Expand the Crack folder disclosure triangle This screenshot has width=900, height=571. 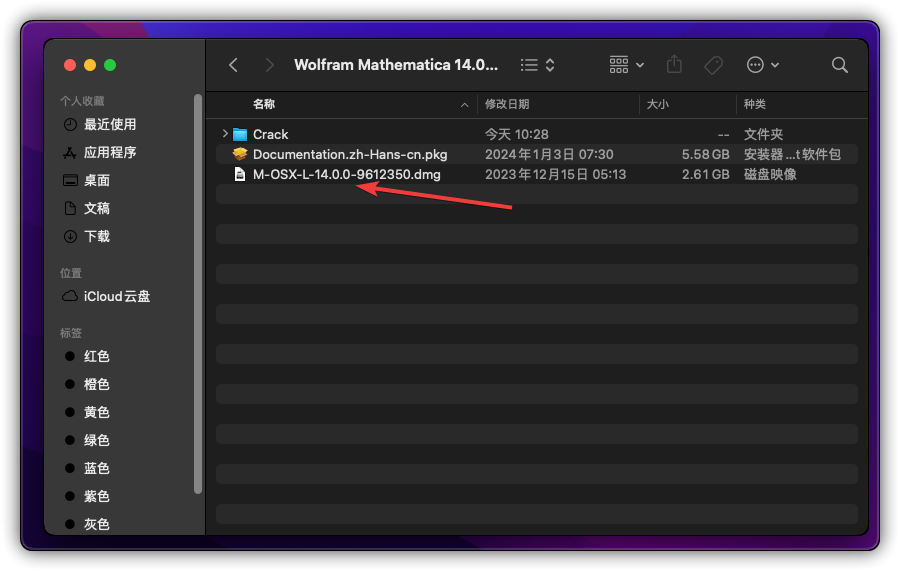click(x=225, y=134)
